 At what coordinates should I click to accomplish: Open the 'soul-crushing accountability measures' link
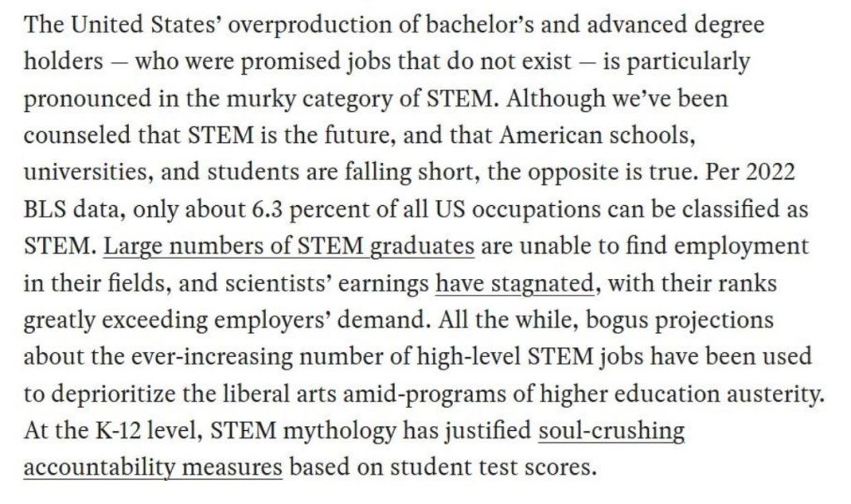click(x=611, y=431)
